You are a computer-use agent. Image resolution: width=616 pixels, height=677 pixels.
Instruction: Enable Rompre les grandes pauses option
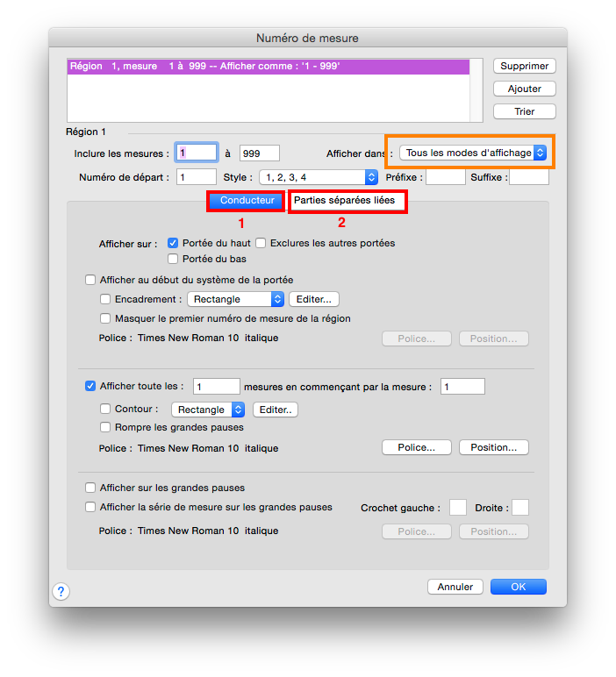(x=106, y=428)
